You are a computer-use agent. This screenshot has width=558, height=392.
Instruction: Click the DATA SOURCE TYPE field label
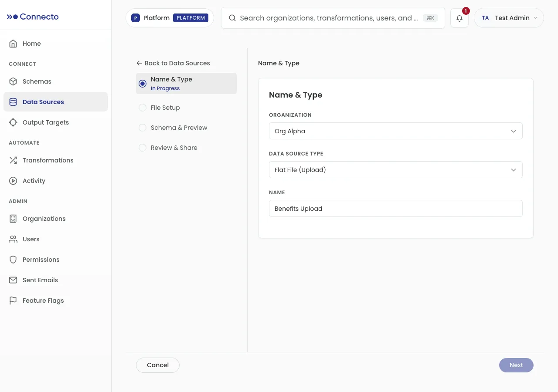(x=296, y=154)
